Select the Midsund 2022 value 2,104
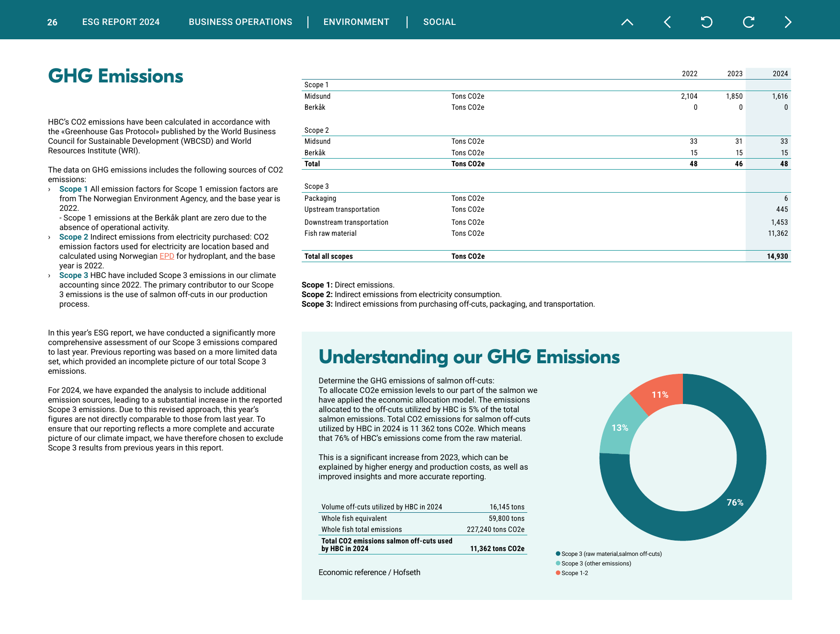This screenshot has width=840, height=634. [x=689, y=96]
